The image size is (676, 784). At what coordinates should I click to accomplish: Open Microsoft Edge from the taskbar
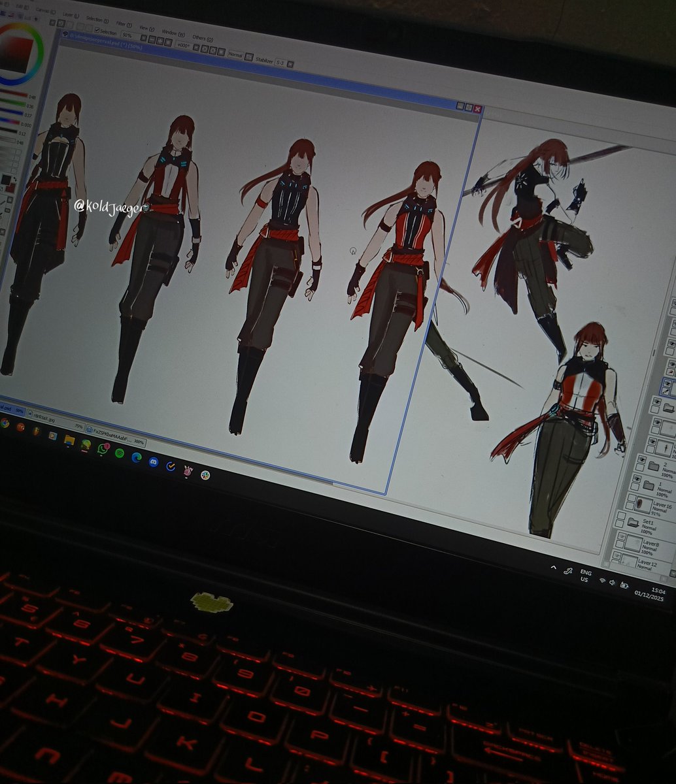[137, 457]
